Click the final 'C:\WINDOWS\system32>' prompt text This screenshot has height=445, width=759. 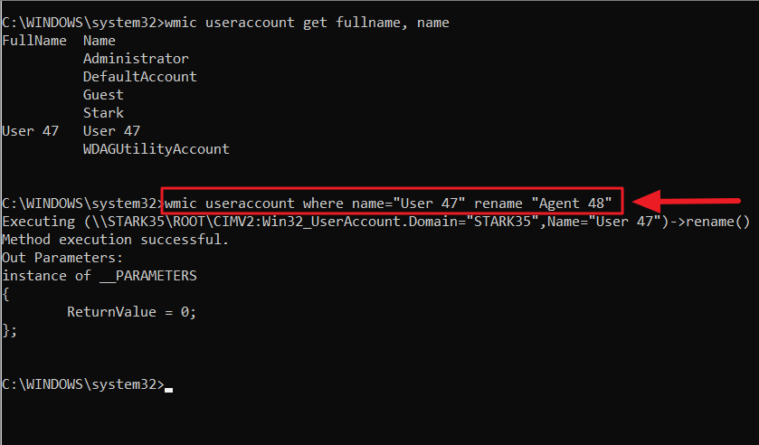(x=82, y=384)
